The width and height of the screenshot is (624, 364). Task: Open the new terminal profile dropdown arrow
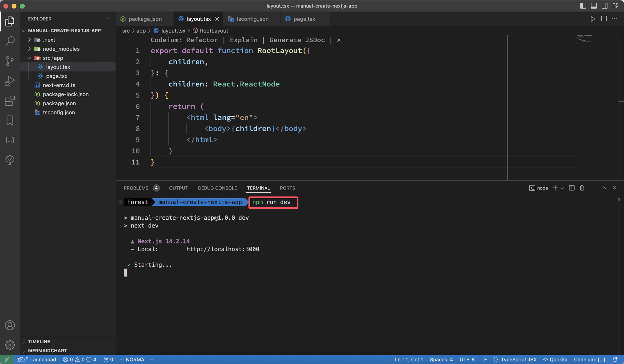[562, 188]
